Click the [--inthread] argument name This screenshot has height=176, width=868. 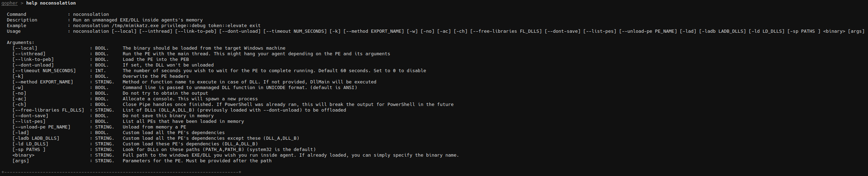29,54
